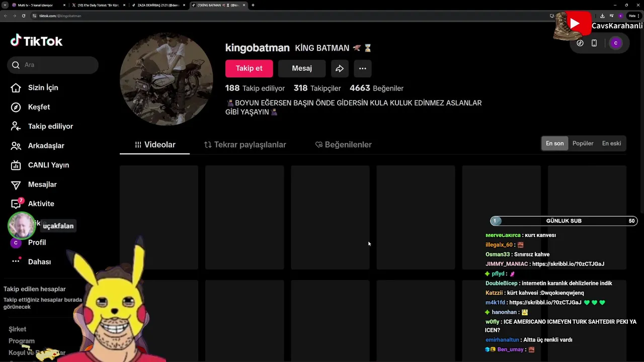Open Keşfet explore page
644x362 pixels.
[30, 107]
